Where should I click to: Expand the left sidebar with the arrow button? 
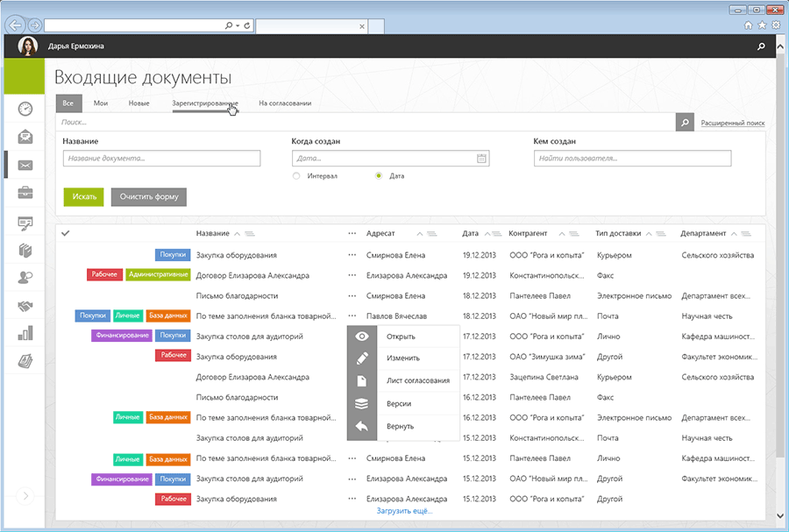25,496
